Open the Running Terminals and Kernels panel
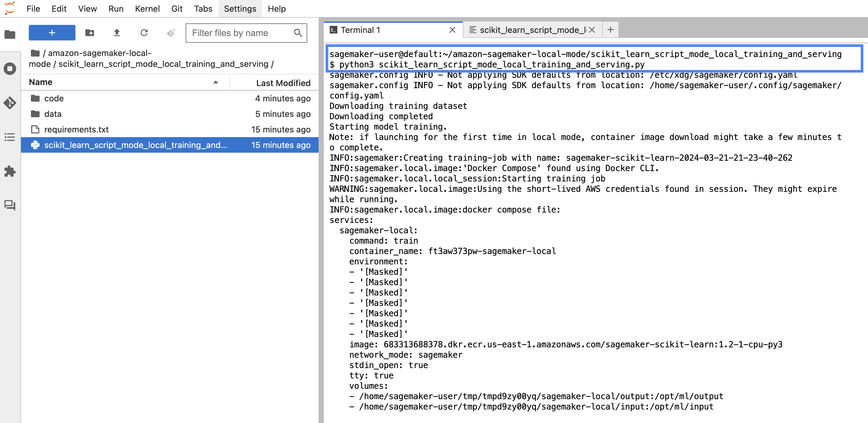The width and height of the screenshot is (868, 423). [x=10, y=68]
